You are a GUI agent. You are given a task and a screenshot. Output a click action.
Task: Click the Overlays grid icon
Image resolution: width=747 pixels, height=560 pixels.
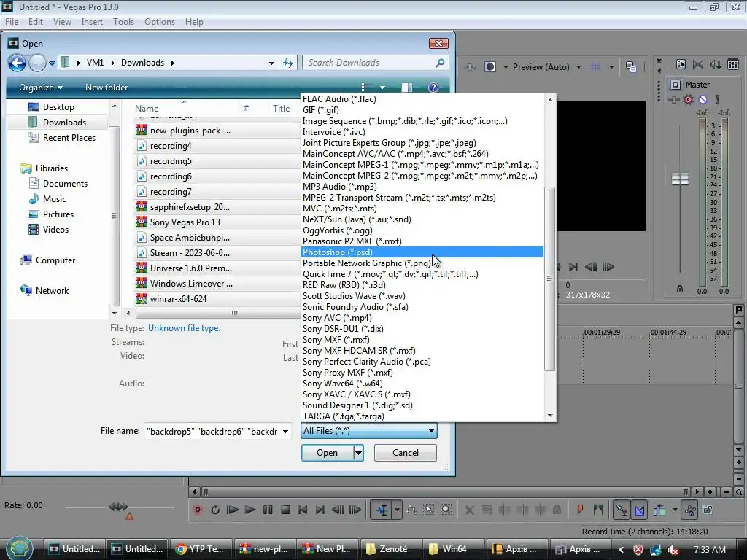pos(595,66)
